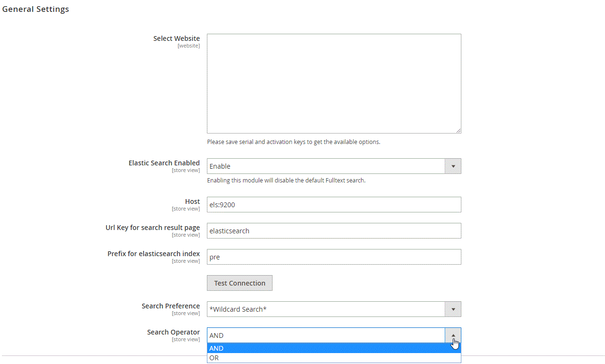Click the Search Operator field showing AND
605x364 pixels.
click(326, 335)
